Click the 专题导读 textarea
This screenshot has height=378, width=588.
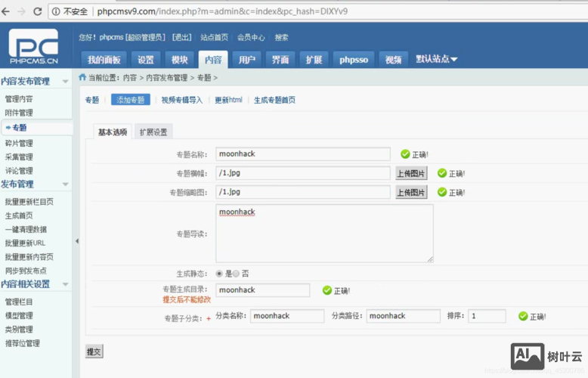click(324, 234)
